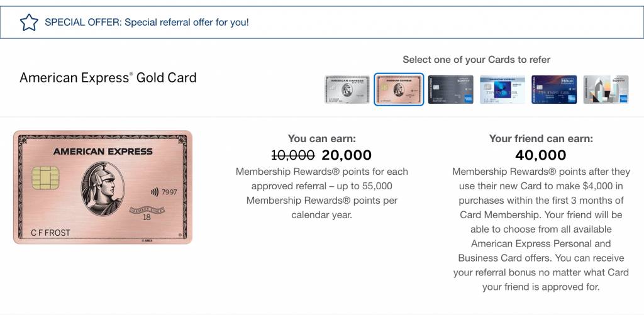This screenshot has width=644, height=315.
Task: Choose the silver geometric Bonvoy card thumbnail
Action: 606,89
